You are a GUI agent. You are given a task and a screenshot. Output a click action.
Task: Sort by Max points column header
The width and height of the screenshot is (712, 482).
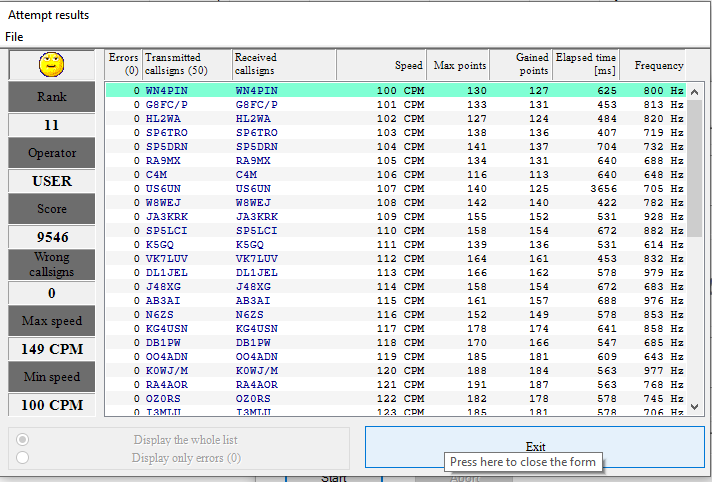point(459,65)
